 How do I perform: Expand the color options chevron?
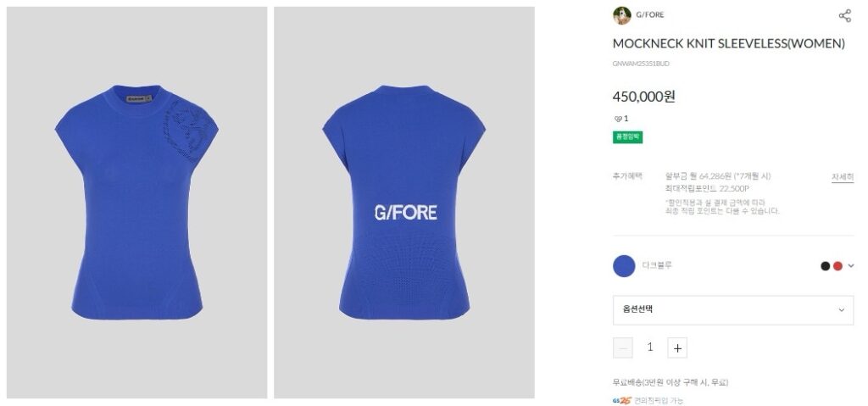(x=851, y=266)
